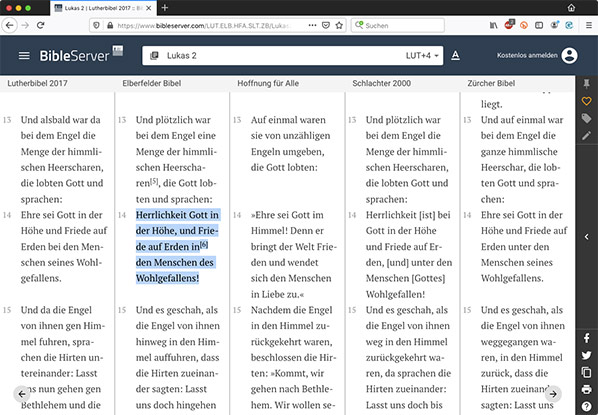
Task: Share on Twitter icon
Action: tap(587, 355)
